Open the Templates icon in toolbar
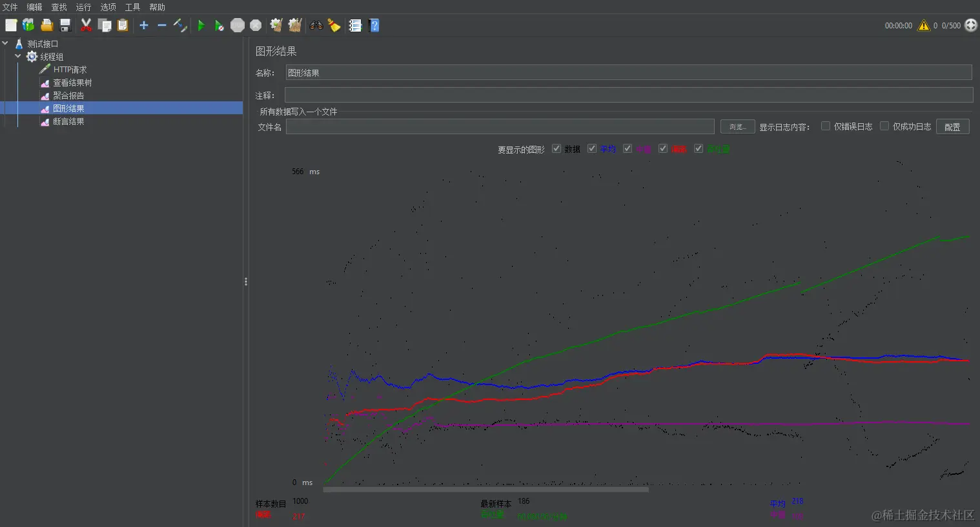 point(28,25)
